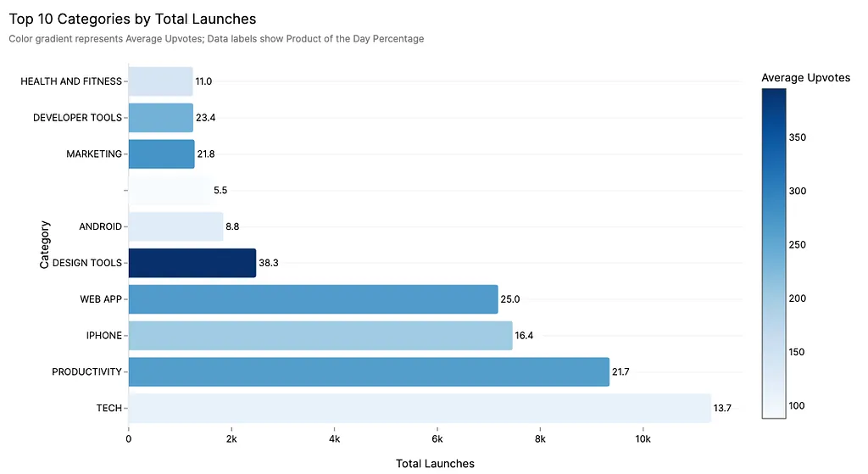This screenshot has height=474, width=868.
Task: Select the WEB APP bar
Action: point(313,299)
